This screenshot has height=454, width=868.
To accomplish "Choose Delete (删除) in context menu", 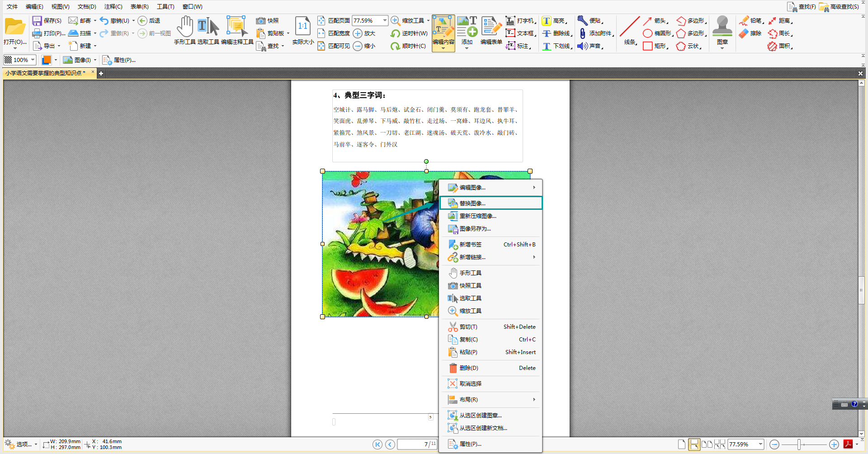I will point(491,368).
